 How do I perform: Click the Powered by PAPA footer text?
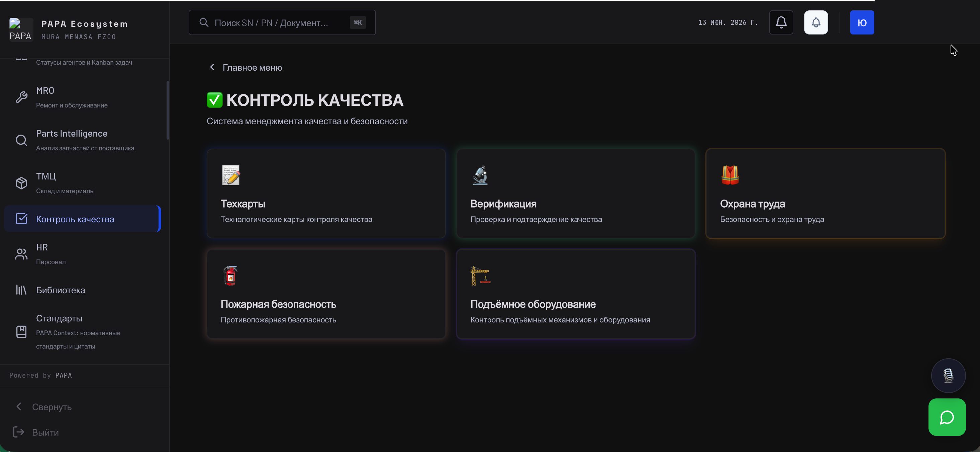(40, 375)
